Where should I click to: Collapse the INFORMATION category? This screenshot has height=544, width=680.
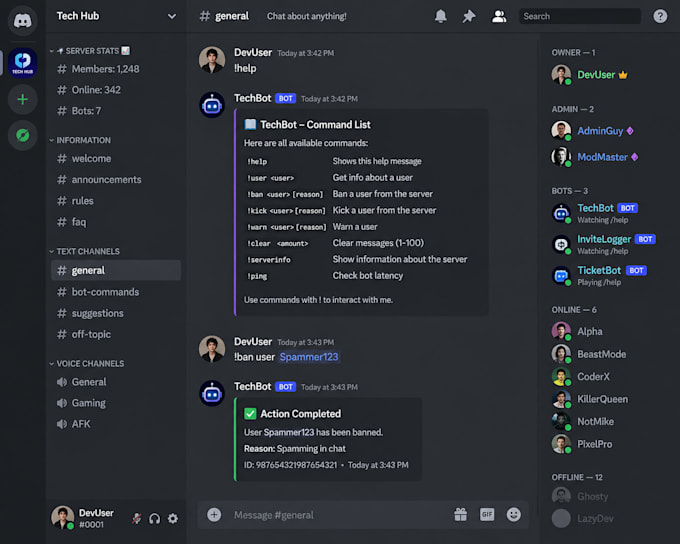[x=80, y=140]
